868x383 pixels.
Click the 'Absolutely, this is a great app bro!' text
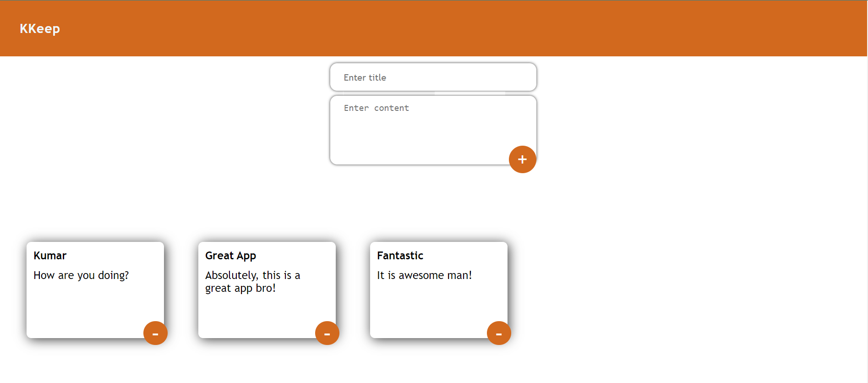click(252, 282)
